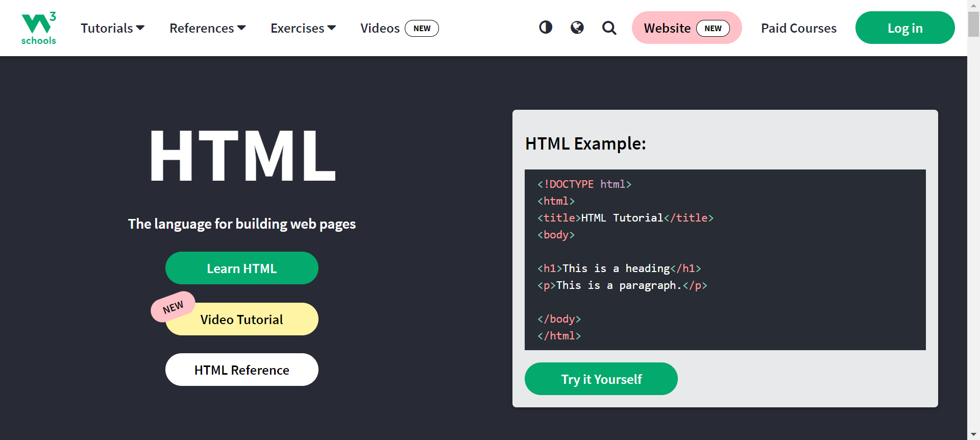Expand the Exercises dropdown menu
Viewport: 980px width, 440px height.
pyautogui.click(x=303, y=28)
